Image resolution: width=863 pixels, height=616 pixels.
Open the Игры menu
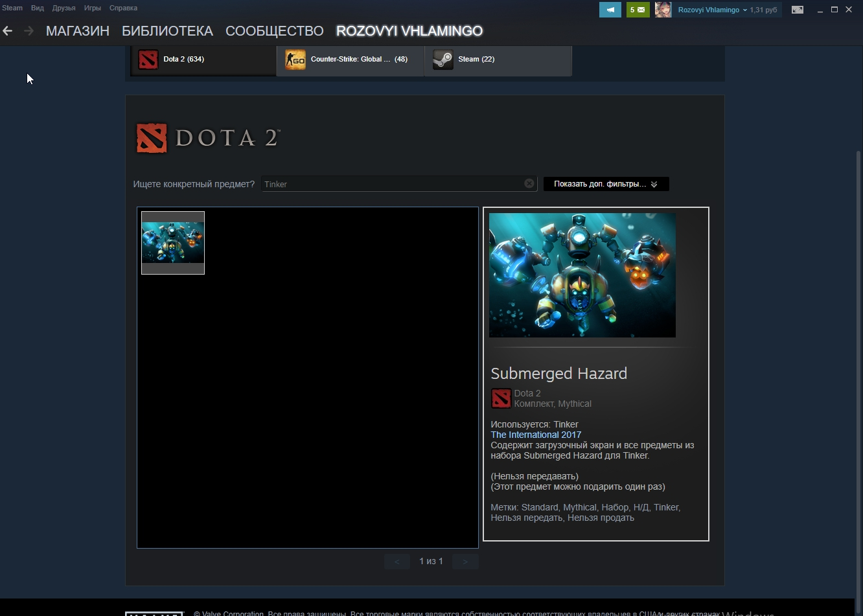[93, 8]
